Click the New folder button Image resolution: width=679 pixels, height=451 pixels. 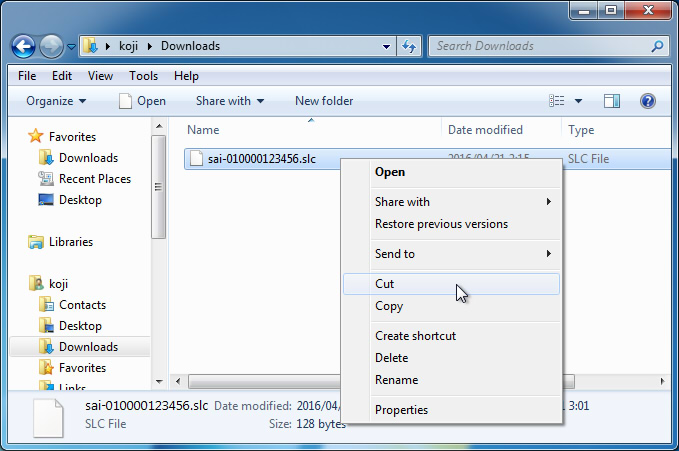pos(323,101)
